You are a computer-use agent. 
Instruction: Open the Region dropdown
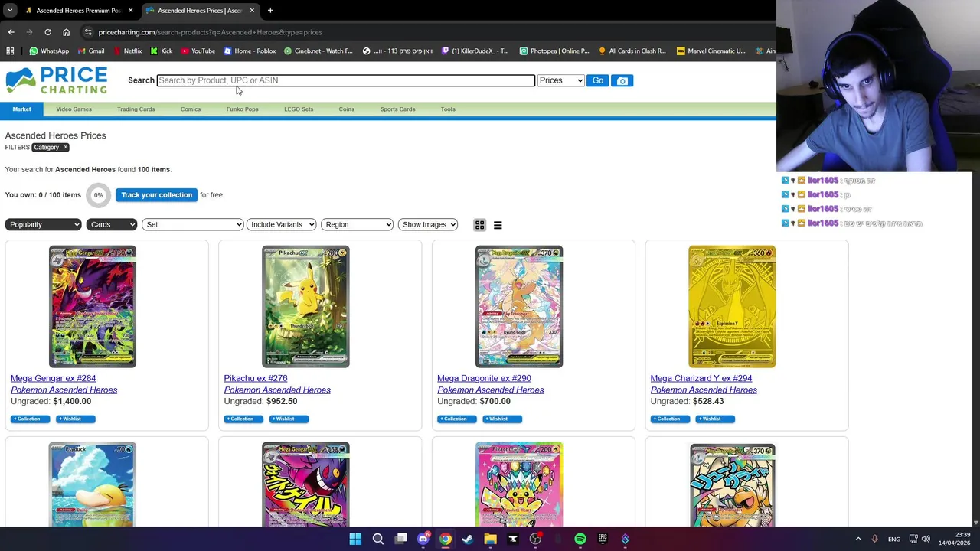(x=358, y=225)
